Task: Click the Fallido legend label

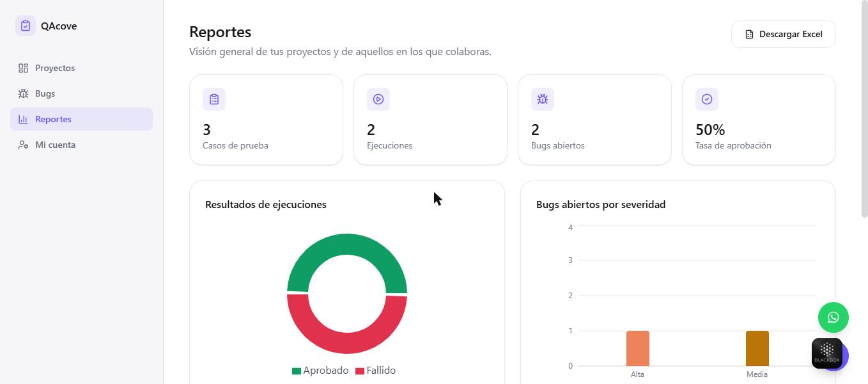Action: (381, 371)
